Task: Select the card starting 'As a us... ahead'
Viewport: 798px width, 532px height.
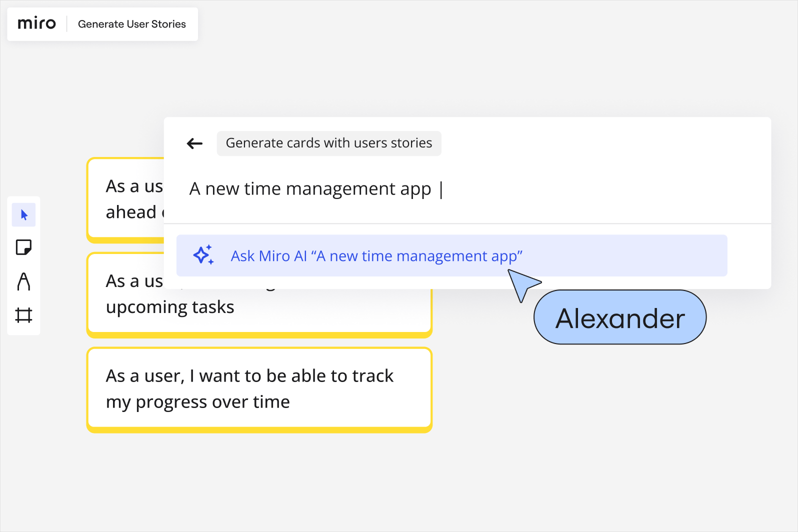Action: 125,200
